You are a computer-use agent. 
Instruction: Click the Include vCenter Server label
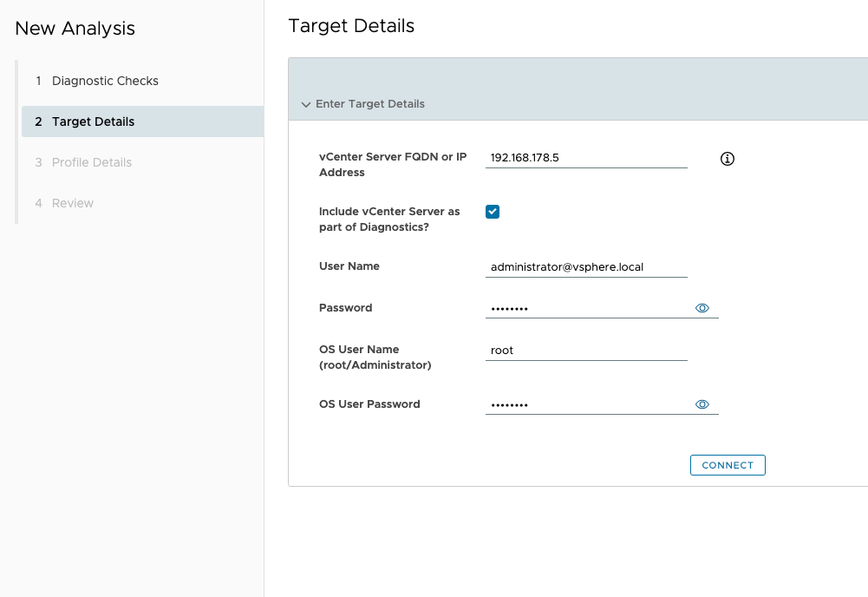click(389, 220)
